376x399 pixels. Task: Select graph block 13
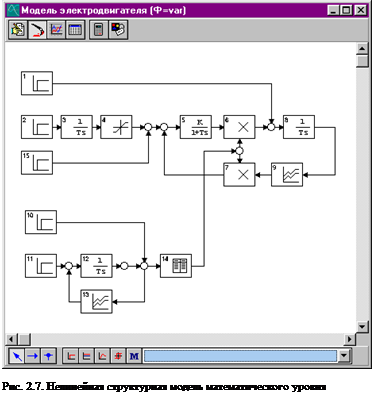click(97, 302)
